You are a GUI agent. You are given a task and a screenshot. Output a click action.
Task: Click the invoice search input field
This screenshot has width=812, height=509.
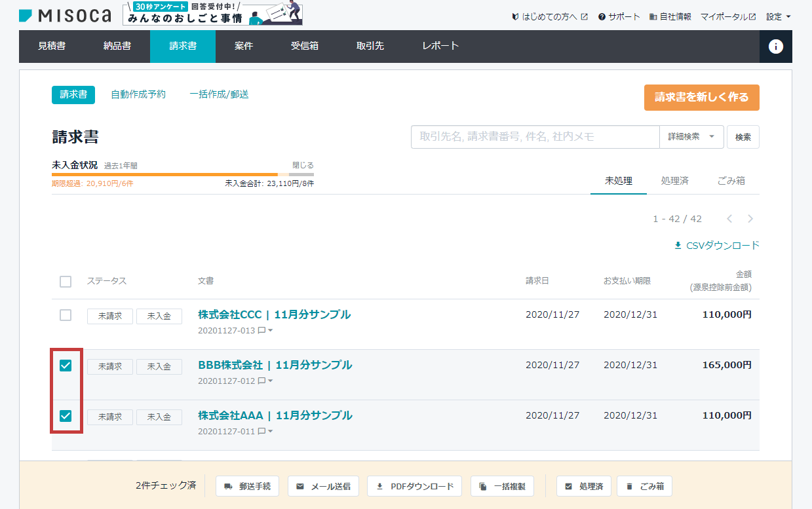[x=535, y=137]
